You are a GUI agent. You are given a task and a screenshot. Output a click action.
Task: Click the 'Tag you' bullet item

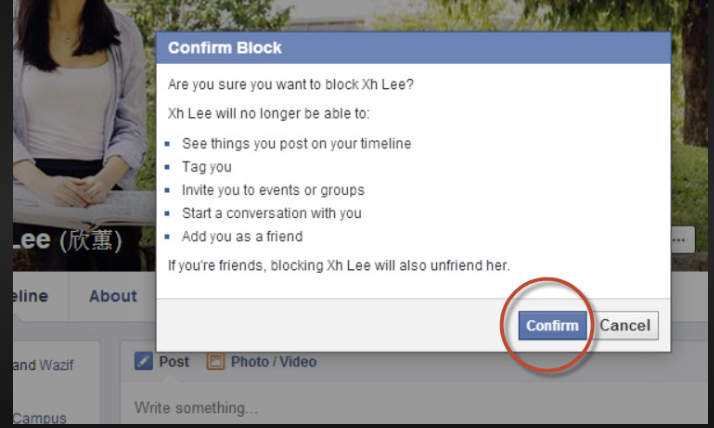207,167
